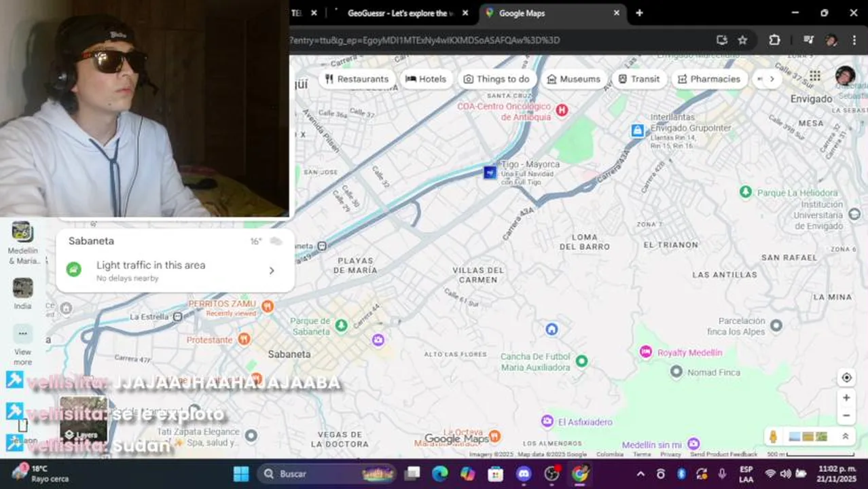868x489 pixels.
Task: Click the browser address bar URL
Action: pos(425,40)
